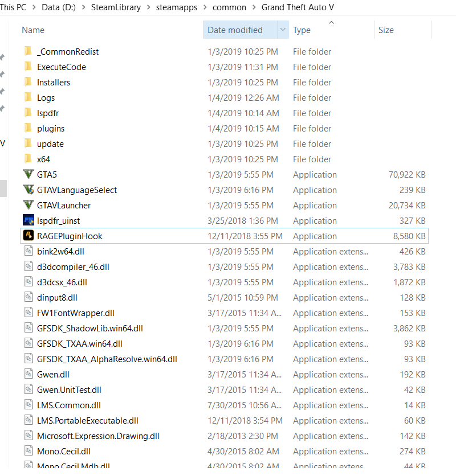Viewport: 456px width, 476px height.
Task: Click the FW1FontWrapper.dll file name
Action: [76, 313]
